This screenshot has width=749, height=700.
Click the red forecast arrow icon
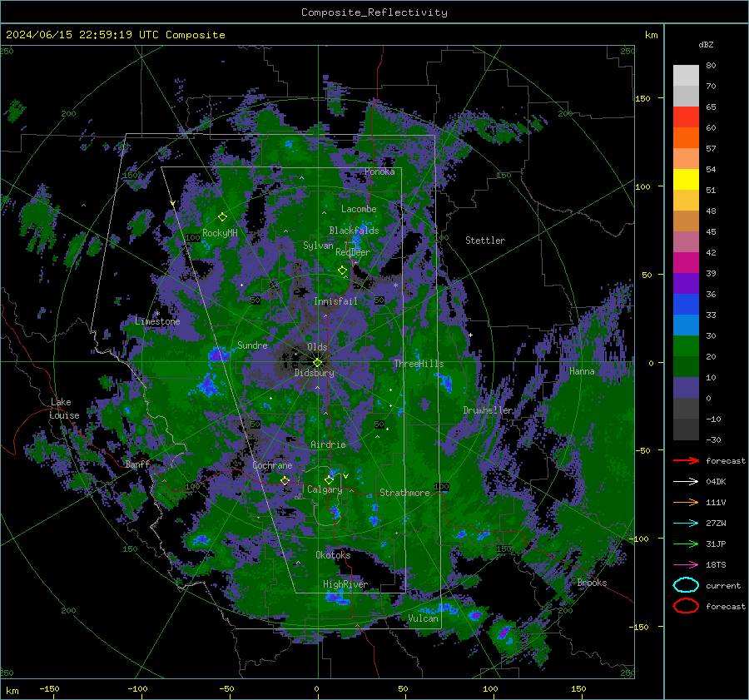686,460
